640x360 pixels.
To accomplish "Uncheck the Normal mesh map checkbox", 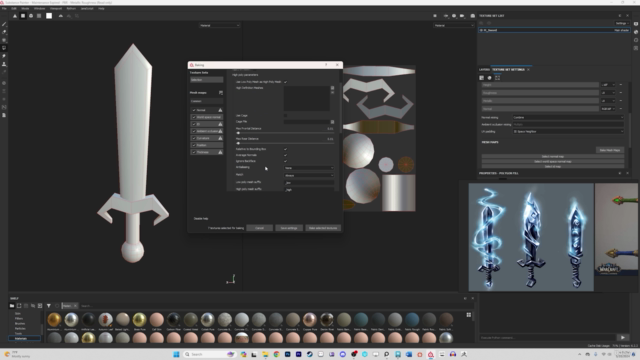I will (x=194, y=110).
